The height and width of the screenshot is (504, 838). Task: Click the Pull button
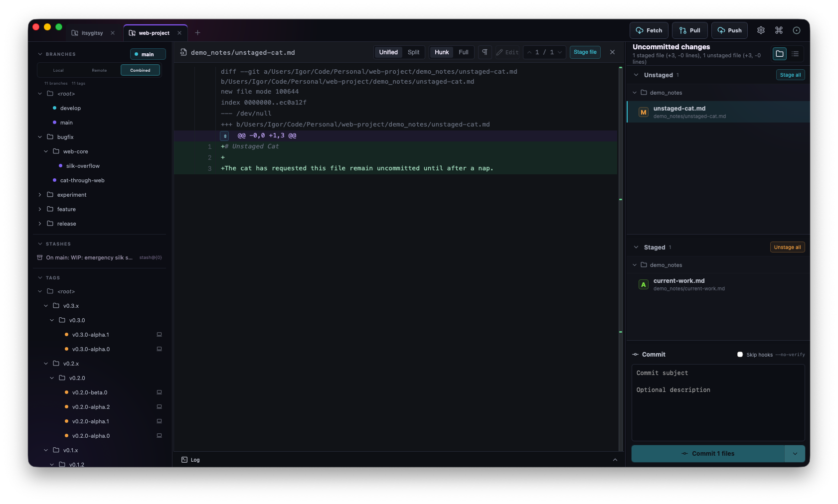click(x=690, y=30)
